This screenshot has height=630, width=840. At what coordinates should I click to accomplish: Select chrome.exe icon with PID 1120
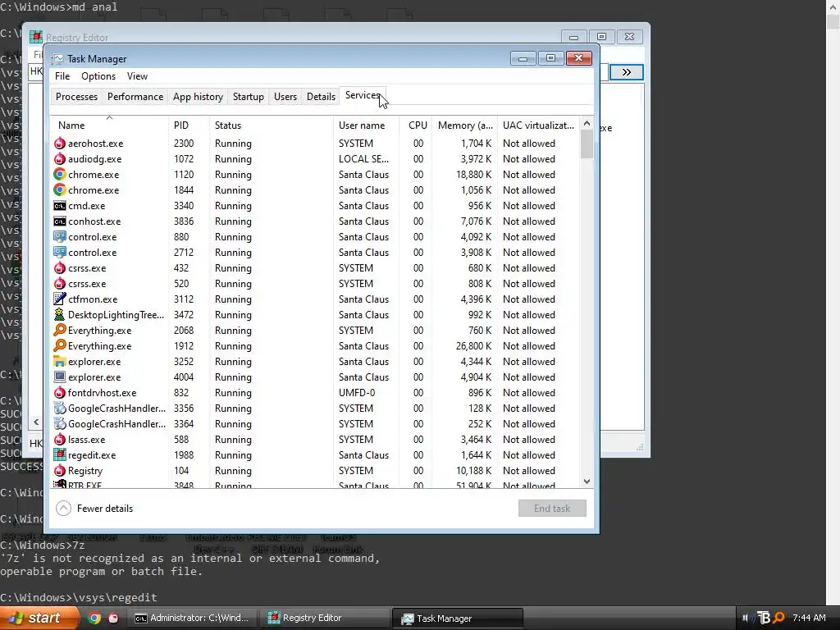(x=59, y=175)
